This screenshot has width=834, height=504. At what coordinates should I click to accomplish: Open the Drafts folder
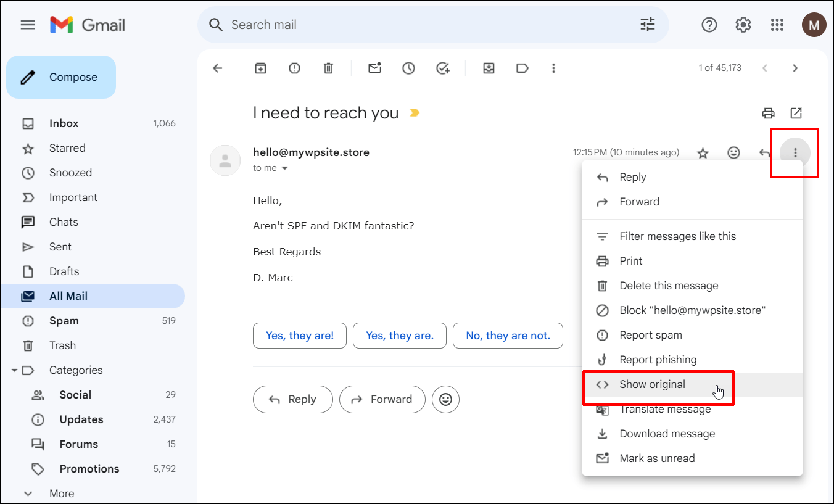click(93, 271)
